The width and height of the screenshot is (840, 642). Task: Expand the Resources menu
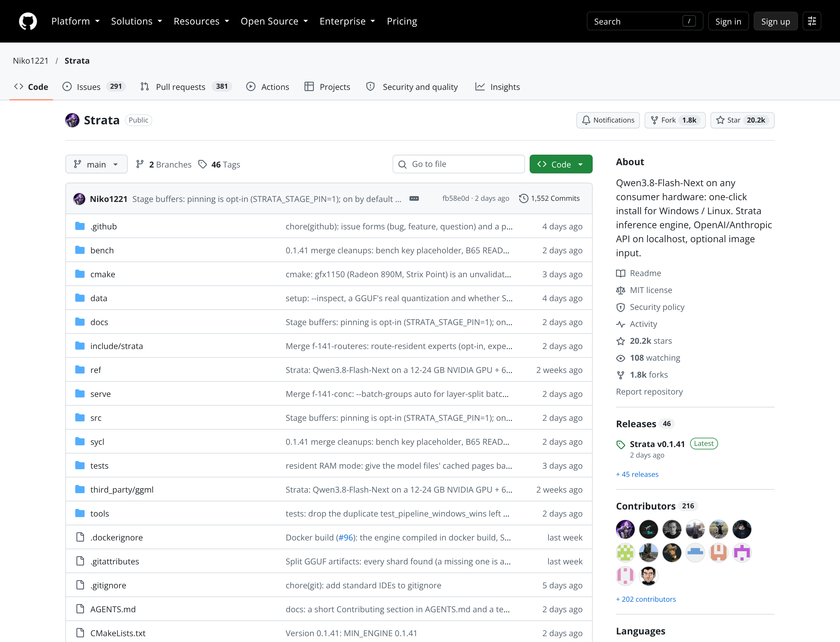click(201, 21)
